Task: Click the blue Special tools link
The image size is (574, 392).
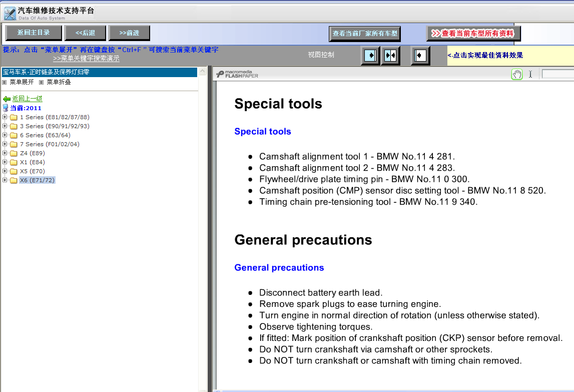Action: pyautogui.click(x=262, y=132)
